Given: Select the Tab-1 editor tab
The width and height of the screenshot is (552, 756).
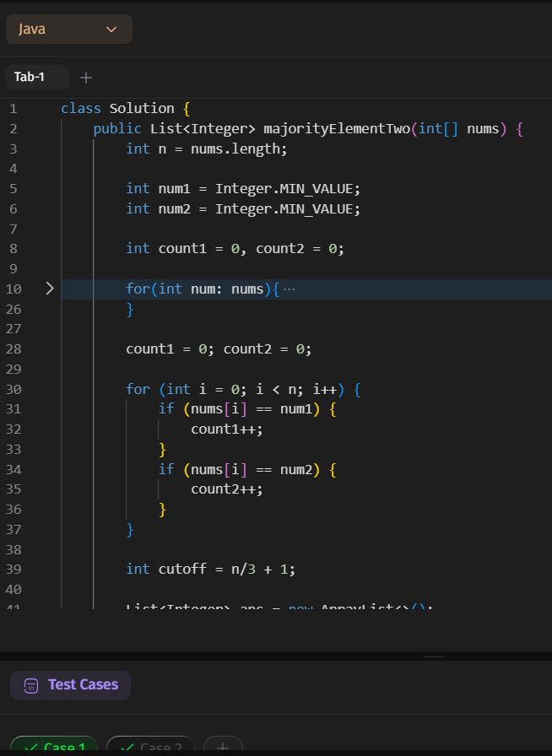Looking at the screenshot, I should tap(37, 77).
